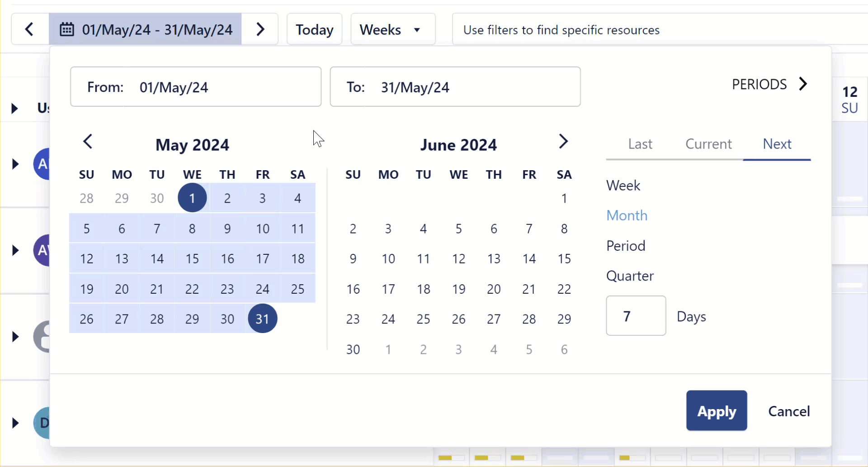Navigate calendar back to previous month
This screenshot has height=467, width=868.
coord(88,141)
